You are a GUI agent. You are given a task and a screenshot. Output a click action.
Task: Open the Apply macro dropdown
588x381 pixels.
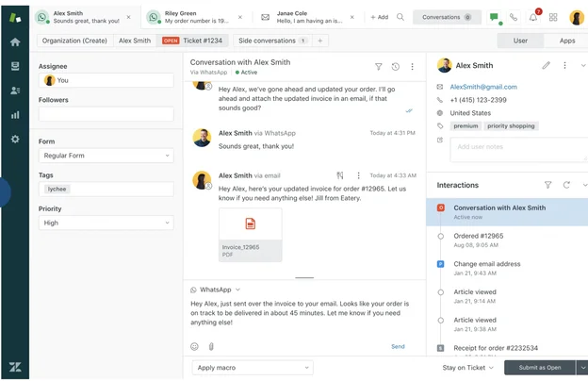pyautogui.click(x=253, y=368)
